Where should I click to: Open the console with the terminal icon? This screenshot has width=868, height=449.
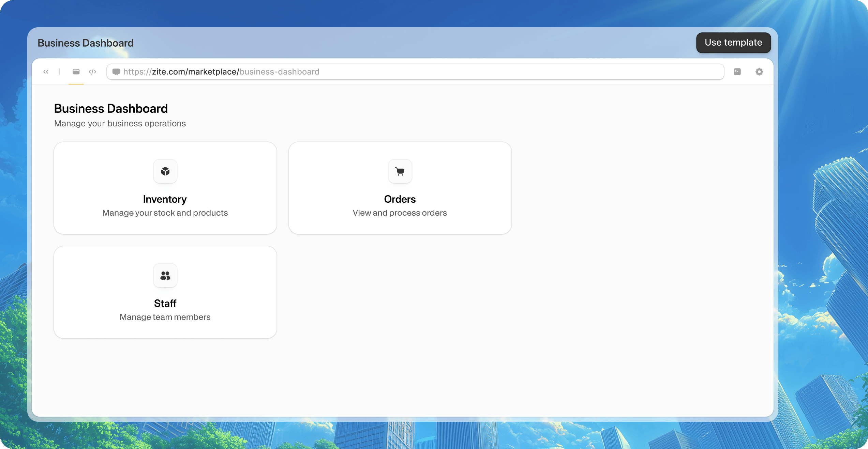pos(737,72)
